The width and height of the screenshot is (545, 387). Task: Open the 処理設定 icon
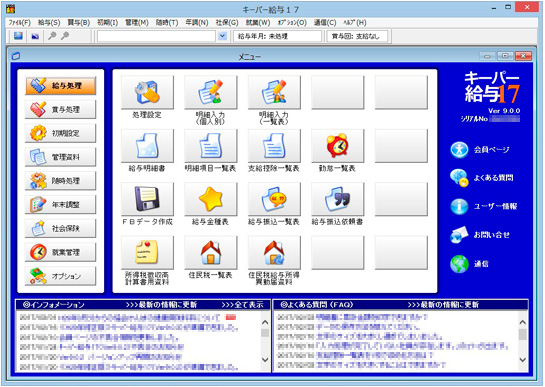(x=147, y=92)
